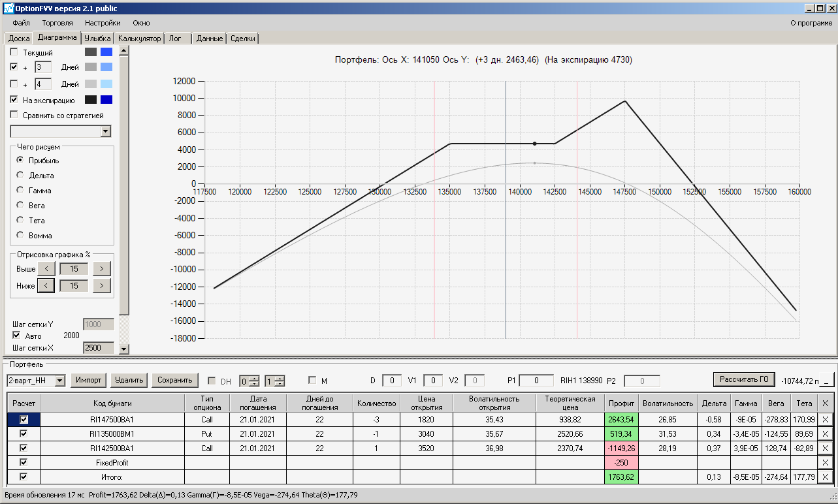Click the DH stepper showing 1
This screenshot has width=838, height=504.
(x=274, y=381)
